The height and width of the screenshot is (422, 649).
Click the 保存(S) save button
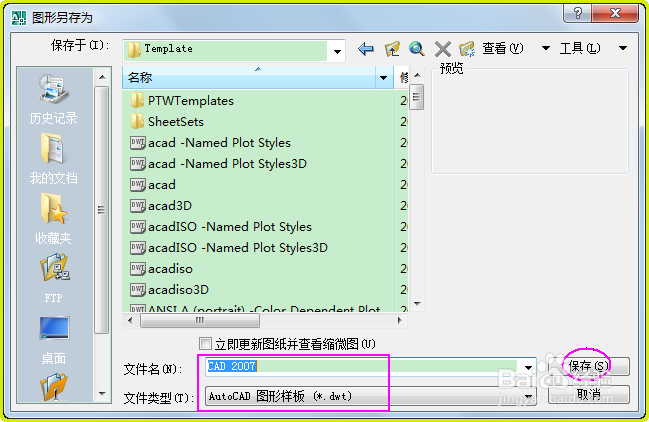(x=589, y=366)
